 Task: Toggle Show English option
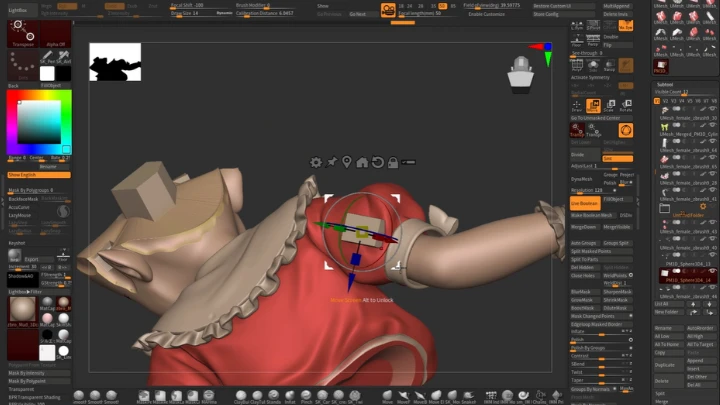(x=39, y=175)
